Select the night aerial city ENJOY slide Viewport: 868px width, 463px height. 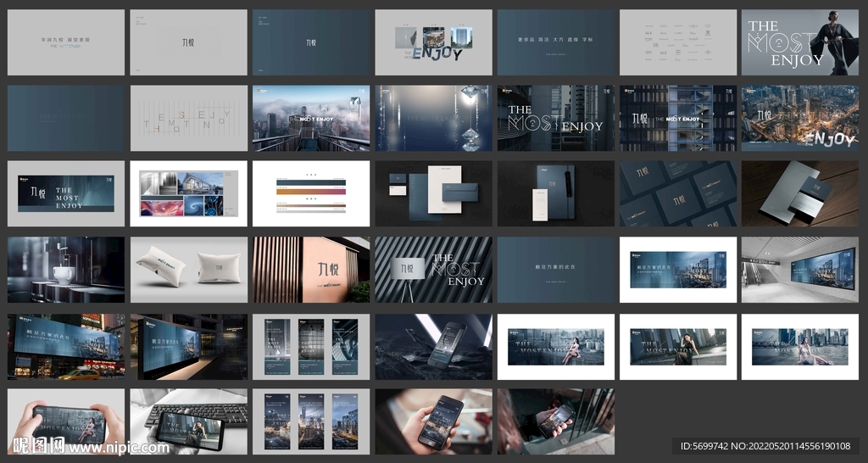[x=799, y=118]
